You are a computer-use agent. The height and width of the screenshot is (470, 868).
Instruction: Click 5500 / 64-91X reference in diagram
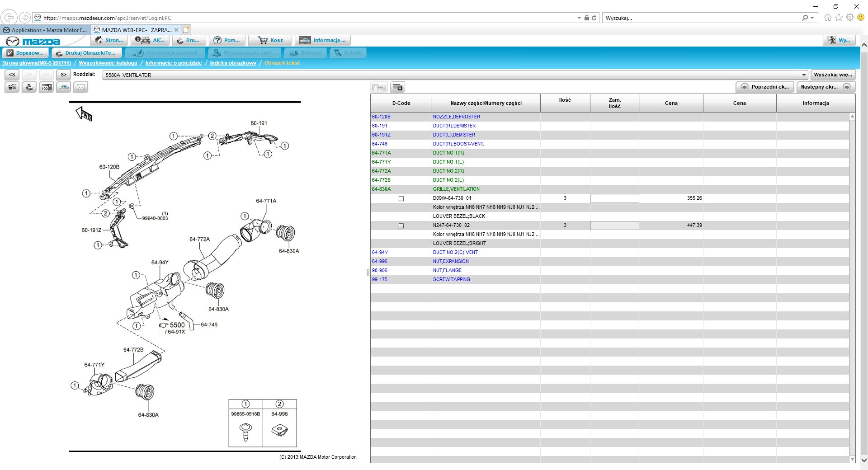[x=173, y=328]
